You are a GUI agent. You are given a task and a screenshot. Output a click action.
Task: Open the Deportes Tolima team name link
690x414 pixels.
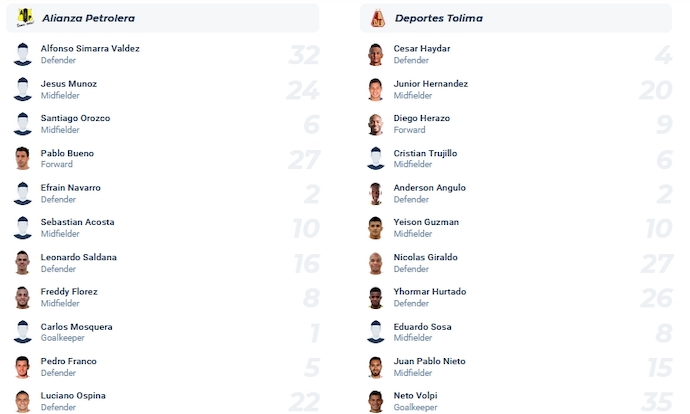436,18
